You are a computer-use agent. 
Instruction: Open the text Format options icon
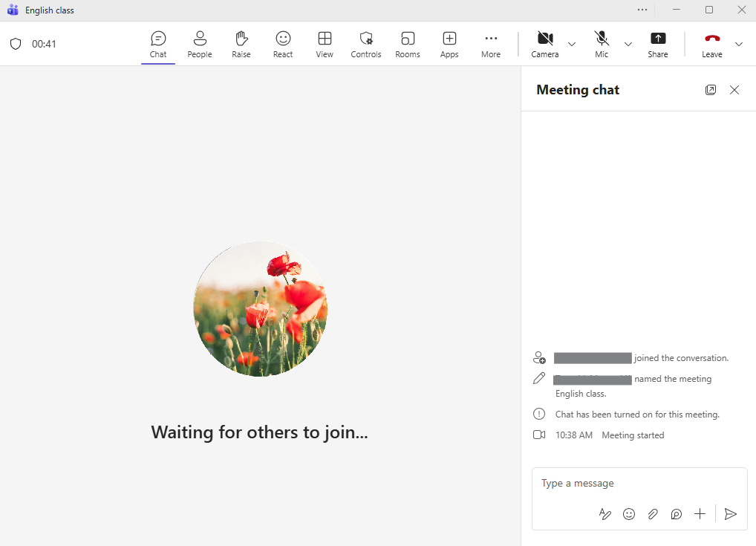tap(605, 514)
